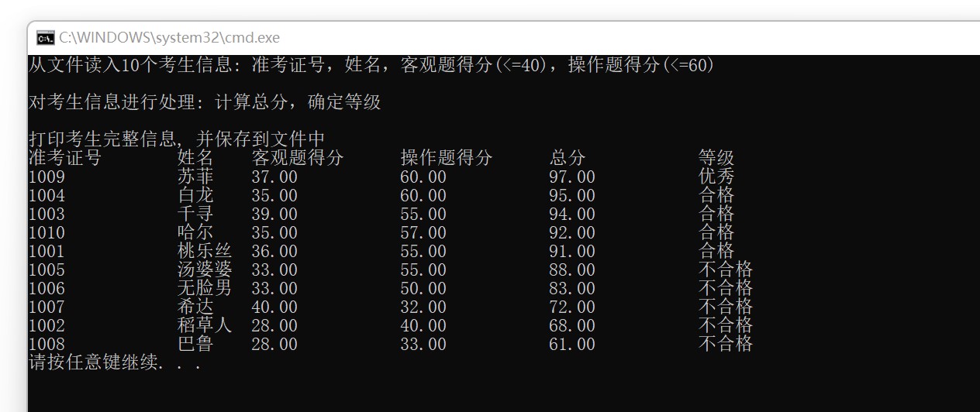Click total score 61.00

click(572, 345)
